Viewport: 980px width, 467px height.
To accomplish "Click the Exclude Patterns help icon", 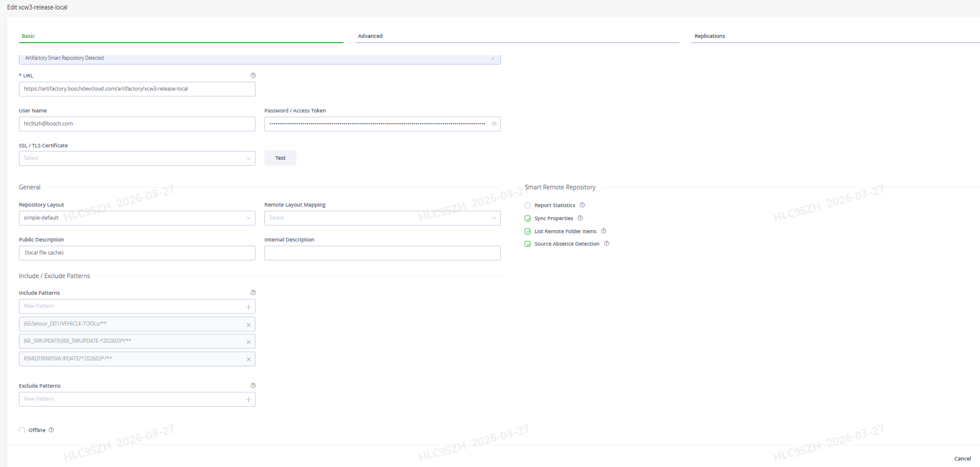I will 253,385.
